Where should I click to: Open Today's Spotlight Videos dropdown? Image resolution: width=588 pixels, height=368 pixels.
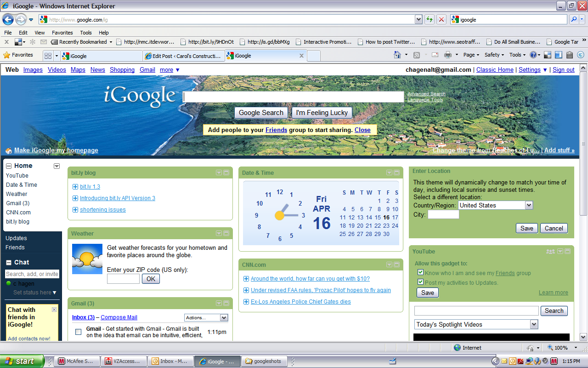coord(533,324)
